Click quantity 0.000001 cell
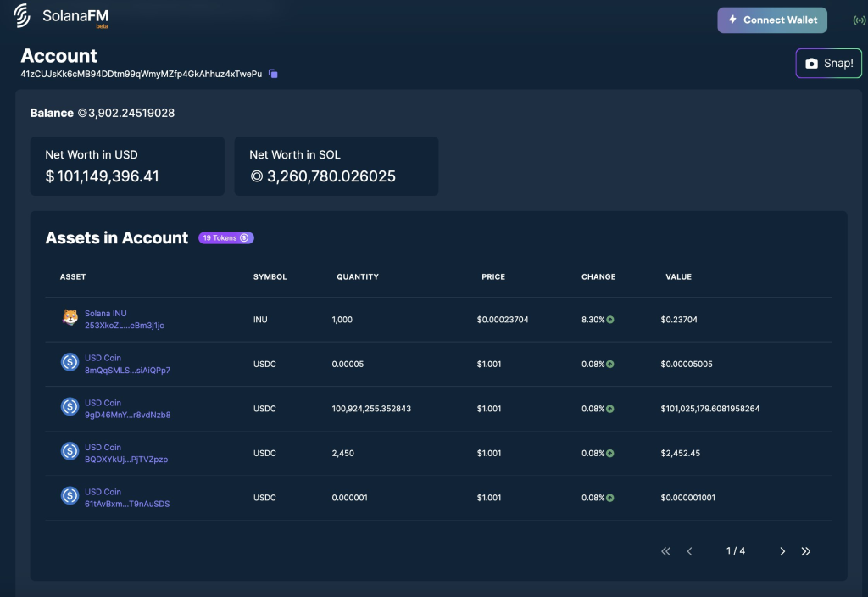Screen dimensions: 868x597 [x=349, y=497]
